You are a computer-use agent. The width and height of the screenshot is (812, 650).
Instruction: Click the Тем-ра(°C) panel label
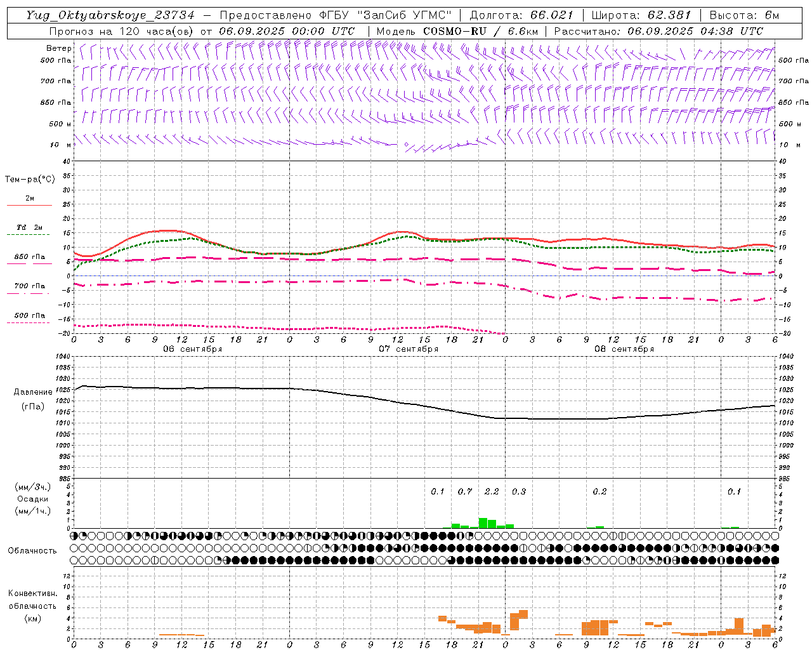[30, 180]
